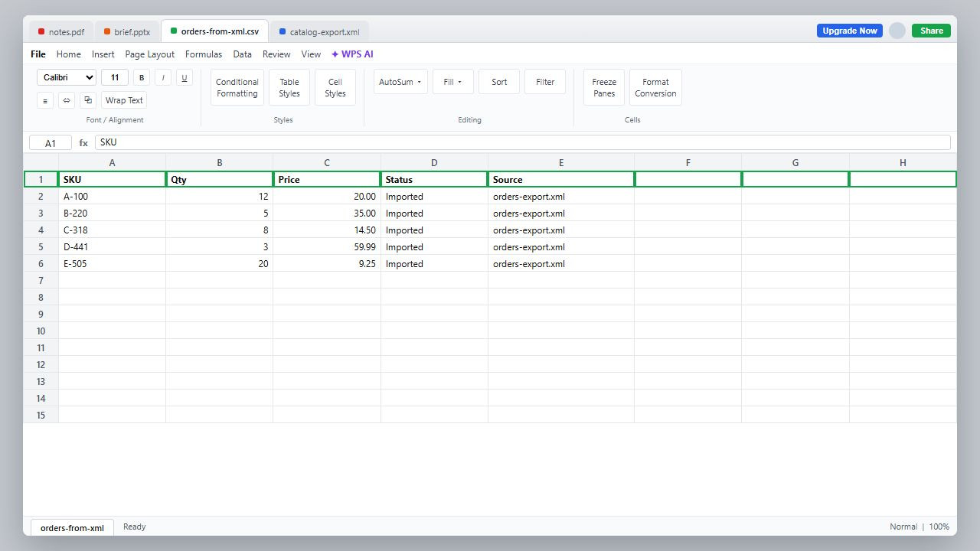Select row 4 header
Screen dimensions: 980x551
41,230
